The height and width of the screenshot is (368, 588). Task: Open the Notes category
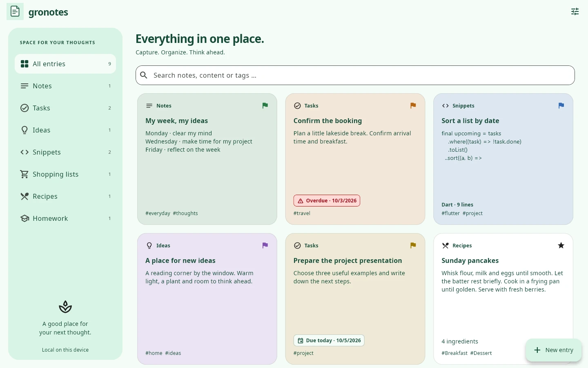pos(65,86)
